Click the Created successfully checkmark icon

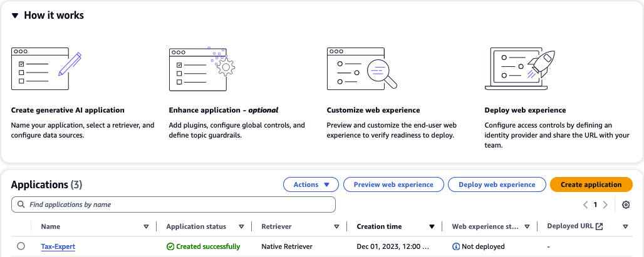170,246
